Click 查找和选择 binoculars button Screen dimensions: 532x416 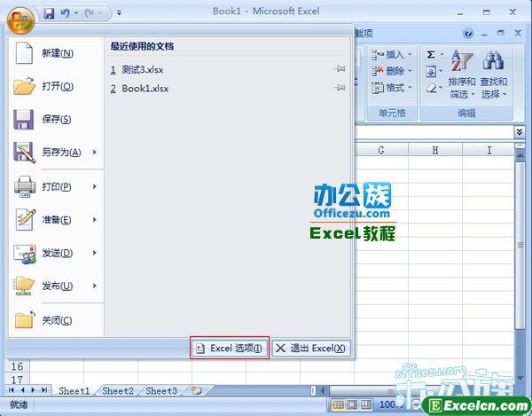[x=493, y=74]
